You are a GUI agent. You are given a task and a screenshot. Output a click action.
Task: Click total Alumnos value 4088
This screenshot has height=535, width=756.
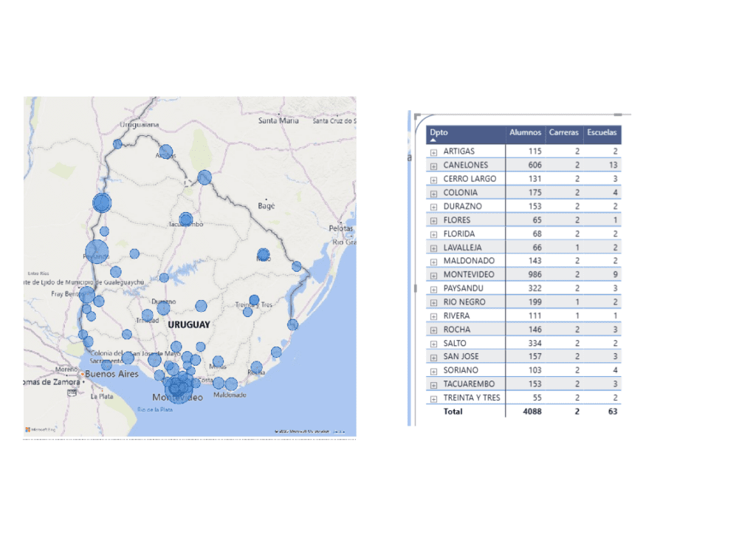532,412
